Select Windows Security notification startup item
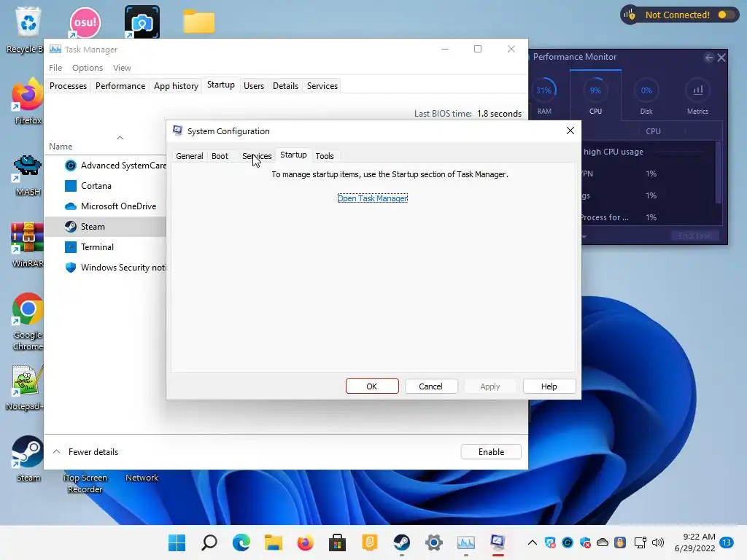Screen dimensions: 747x560 point(106,268)
